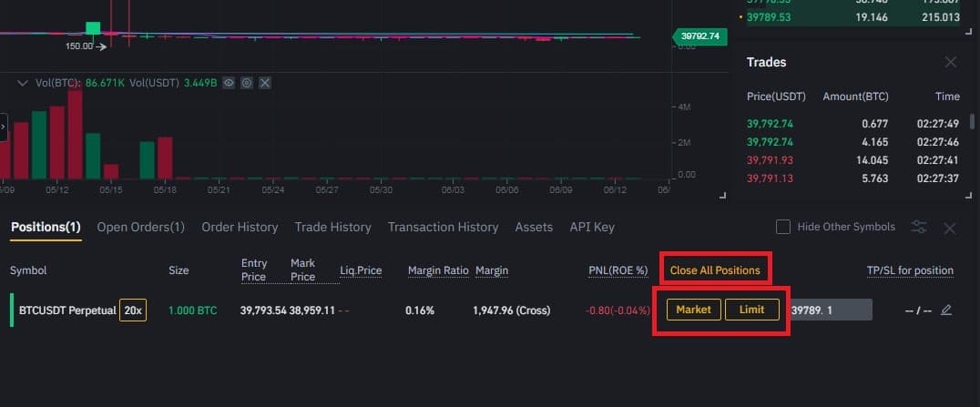This screenshot has width=980, height=407.
Task: Toggle volume indicator visibility eye icon
Action: coord(229,83)
